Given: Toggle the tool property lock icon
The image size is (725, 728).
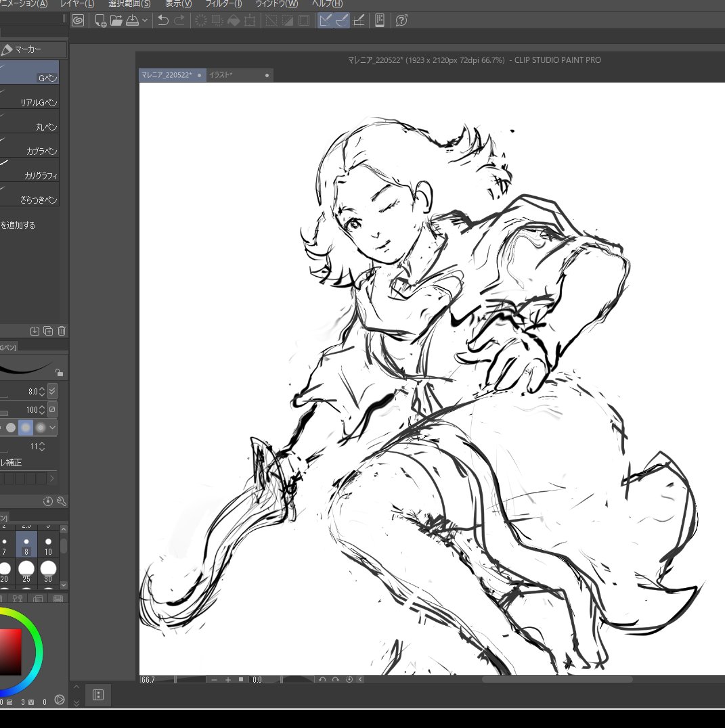Looking at the screenshot, I should point(59,372).
